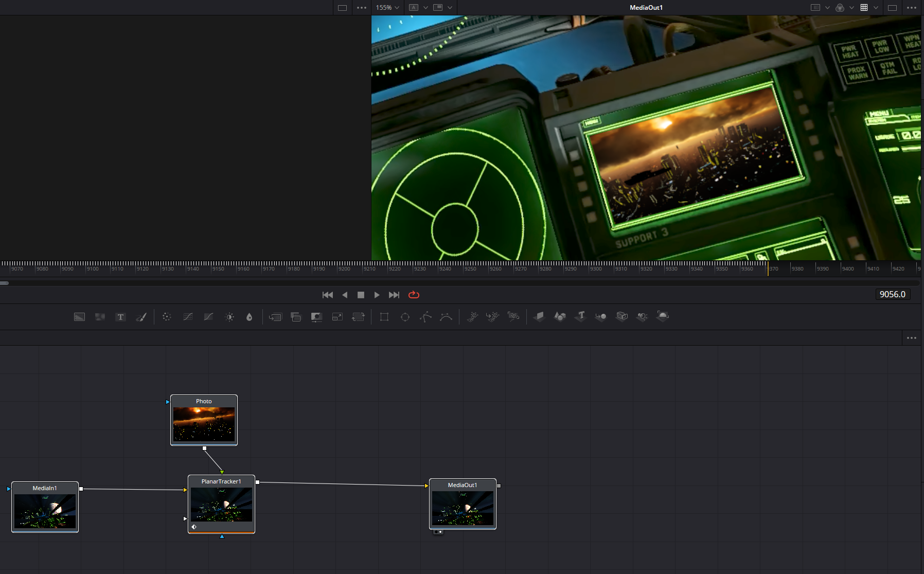924x574 pixels.
Task: Click the current time field 9056.0
Action: pyautogui.click(x=893, y=294)
